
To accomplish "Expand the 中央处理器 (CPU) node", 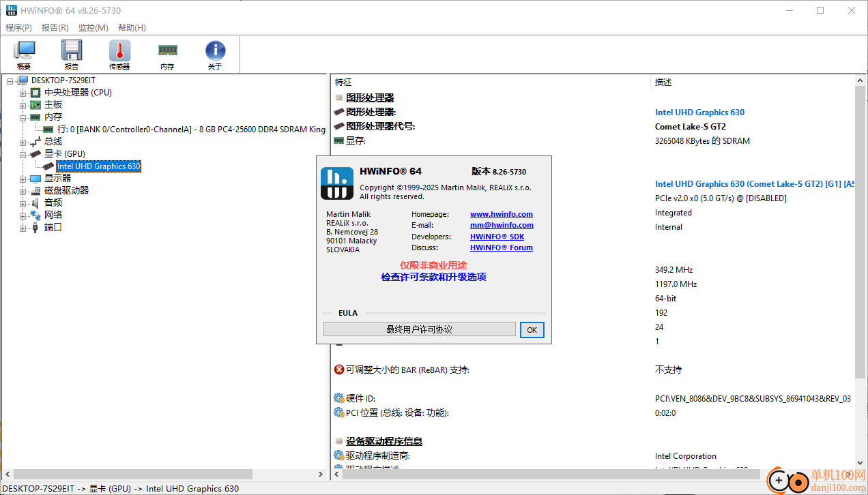I will point(23,93).
